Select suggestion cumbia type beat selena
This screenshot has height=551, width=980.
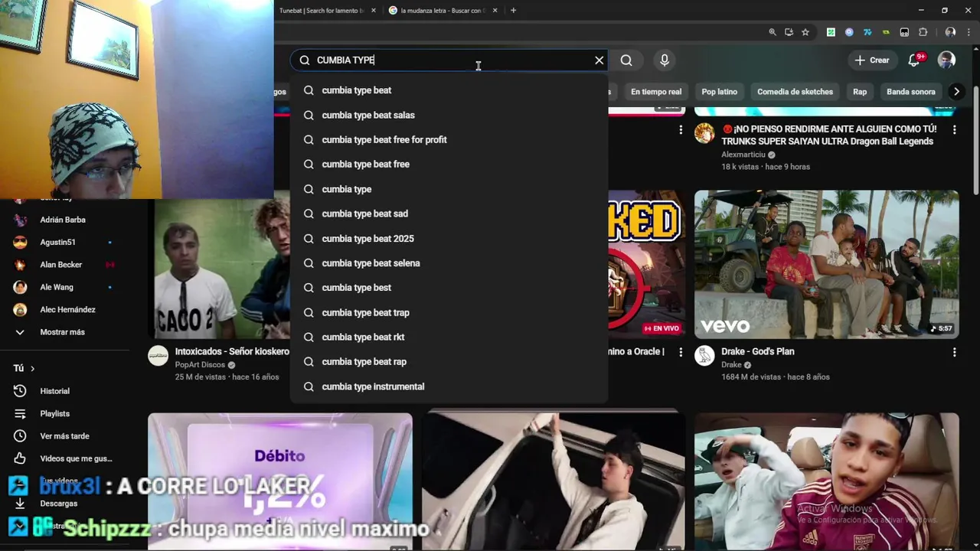(x=449, y=262)
